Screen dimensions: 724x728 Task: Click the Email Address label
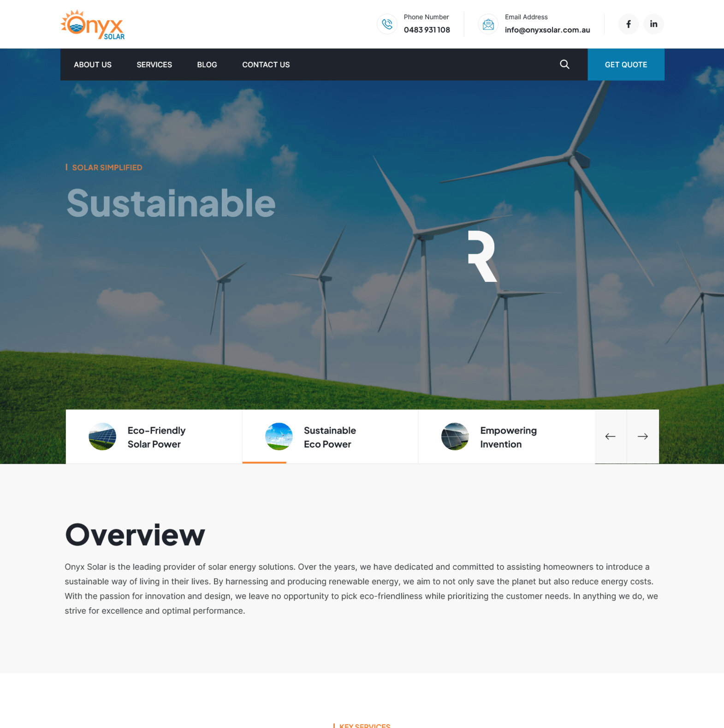point(526,17)
